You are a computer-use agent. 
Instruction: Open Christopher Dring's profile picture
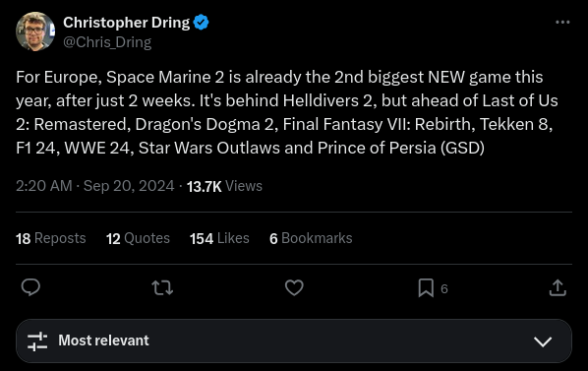pos(35,31)
